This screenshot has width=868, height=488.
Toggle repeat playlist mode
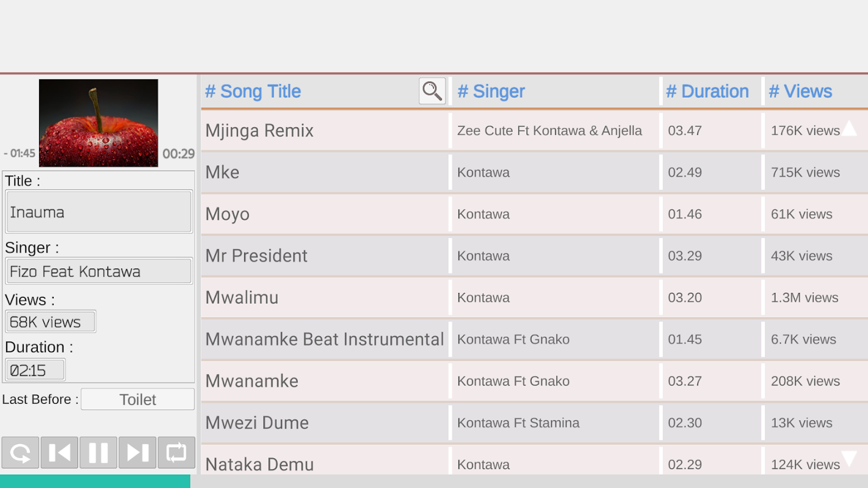pos(176,453)
